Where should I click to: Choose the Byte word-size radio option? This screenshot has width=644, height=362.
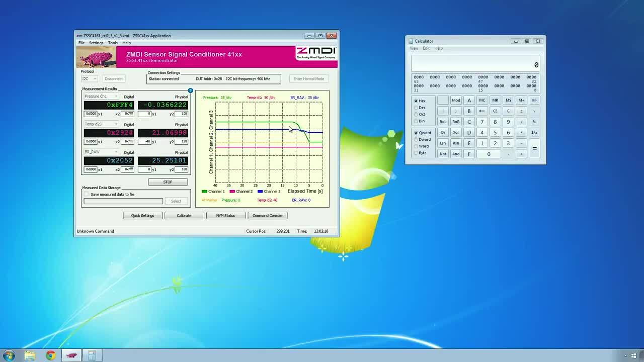click(416, 153)
